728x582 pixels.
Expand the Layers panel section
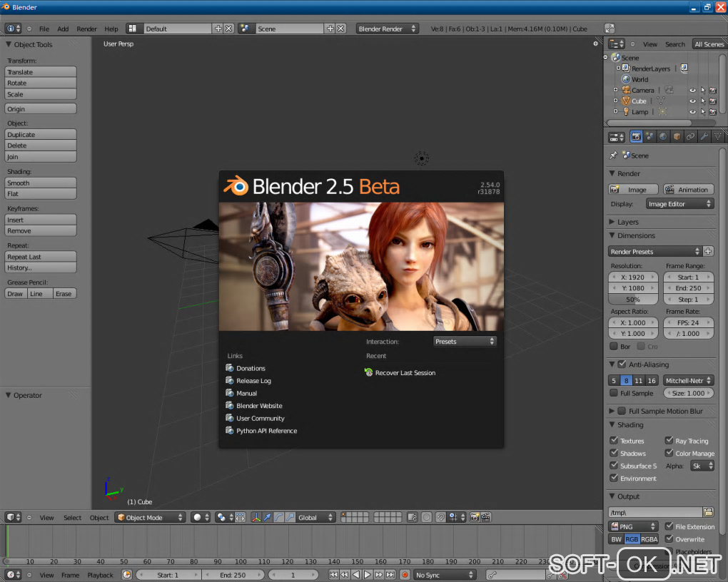tap(627, 222)
